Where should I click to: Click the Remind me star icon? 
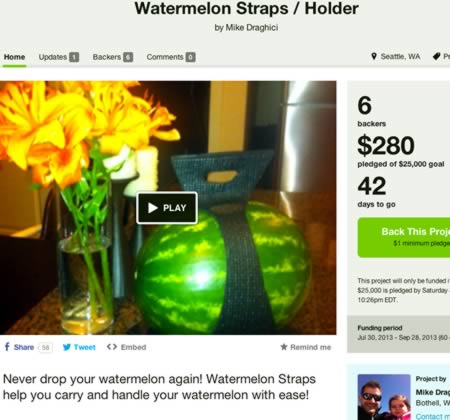tap(284, 347)
